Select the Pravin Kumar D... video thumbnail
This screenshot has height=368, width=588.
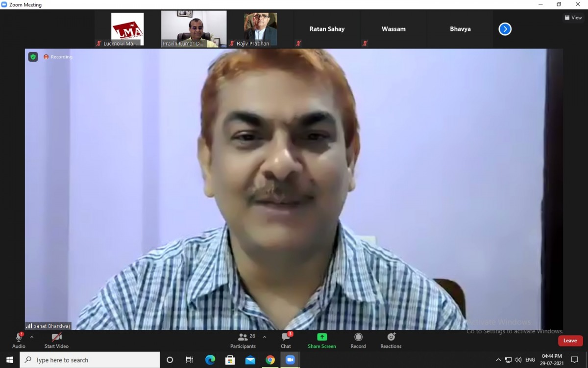tap(194, 29)
